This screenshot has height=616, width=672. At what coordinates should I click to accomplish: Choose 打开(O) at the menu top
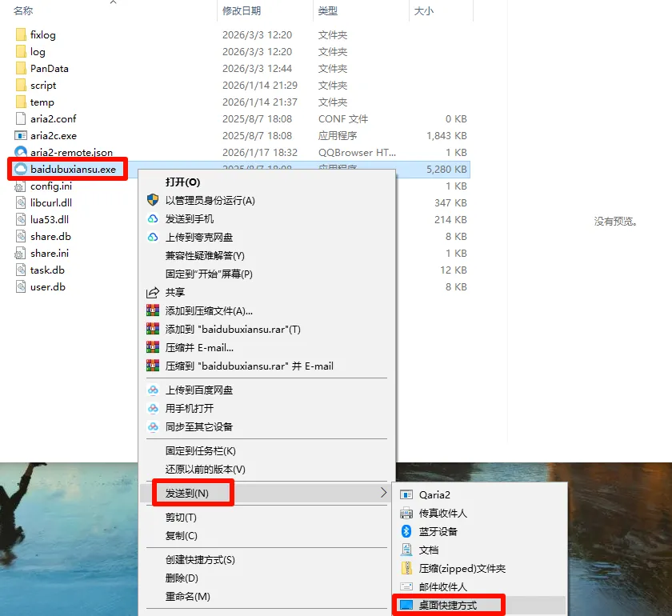[x=183, y=182]
